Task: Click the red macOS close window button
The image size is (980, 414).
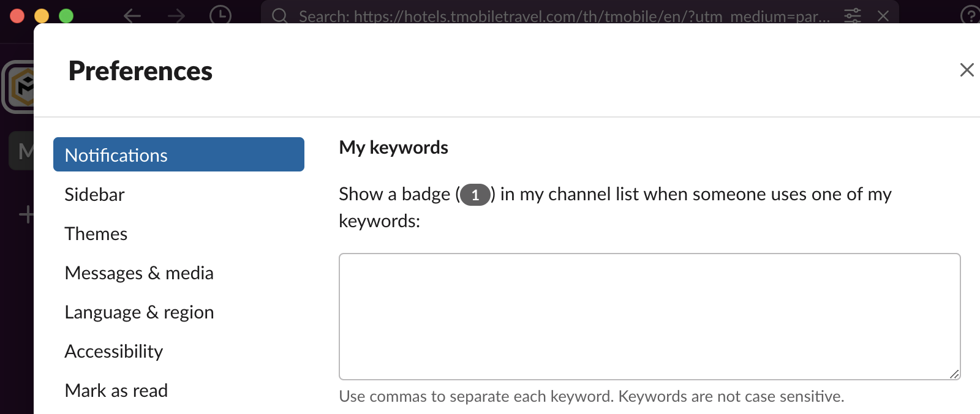Action: pos(17,16)
